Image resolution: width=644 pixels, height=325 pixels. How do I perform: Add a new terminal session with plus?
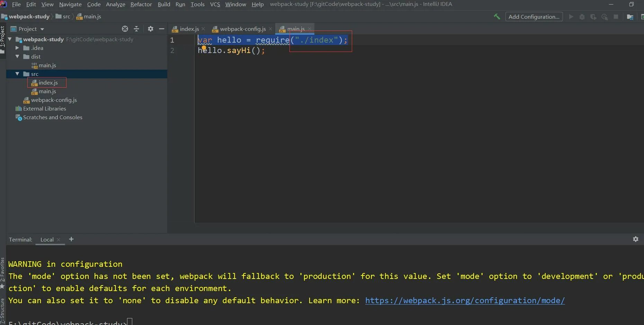pyautogui.click(x=71, y=239)
